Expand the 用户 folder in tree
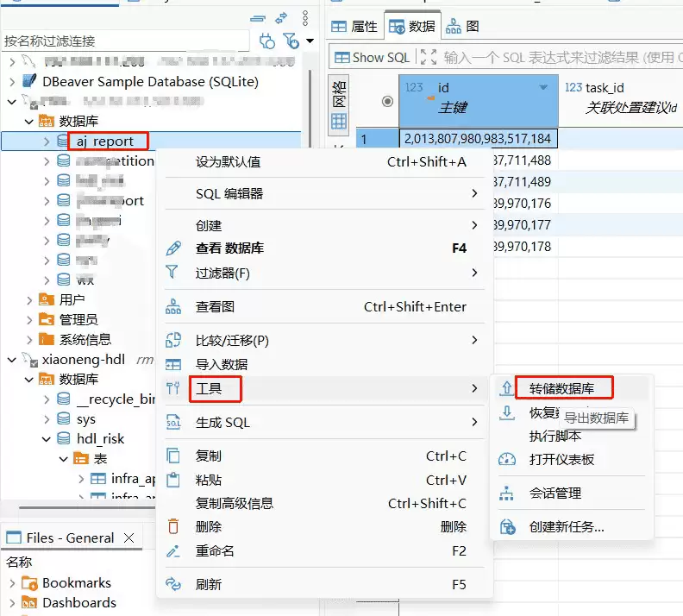683x616 pixels. pyautogui.click(x=29, y=299)
